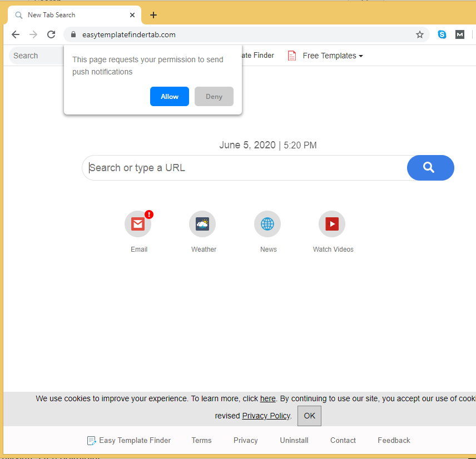Bookmark this page with the star icon

tap(419, 34)
